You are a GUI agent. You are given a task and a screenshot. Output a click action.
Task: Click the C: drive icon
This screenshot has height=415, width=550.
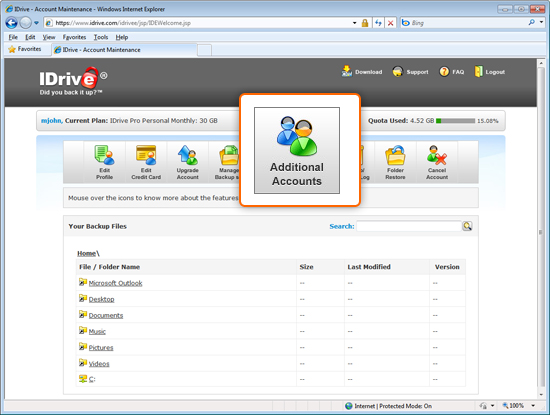coord(83,379)
